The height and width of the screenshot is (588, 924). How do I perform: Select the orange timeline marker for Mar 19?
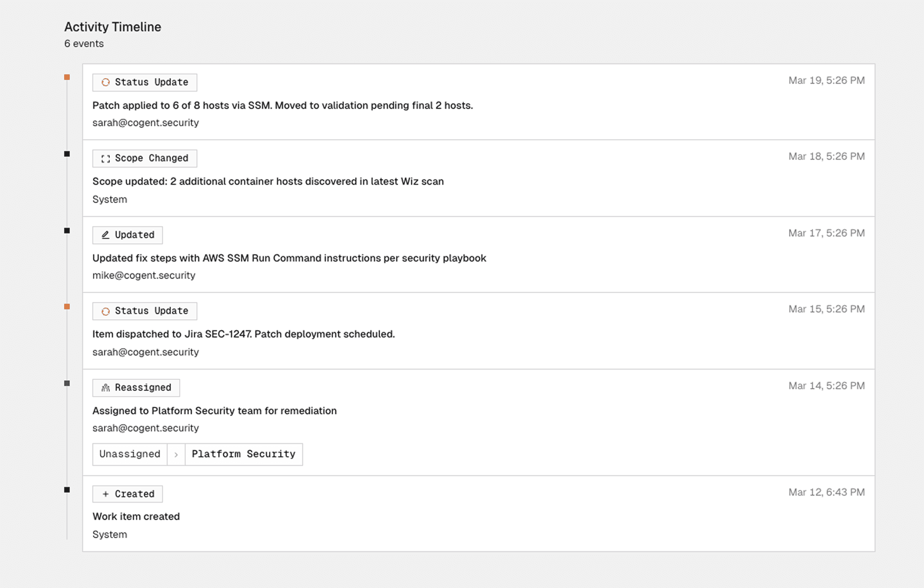pyautogui.click(x=67, y=77)
